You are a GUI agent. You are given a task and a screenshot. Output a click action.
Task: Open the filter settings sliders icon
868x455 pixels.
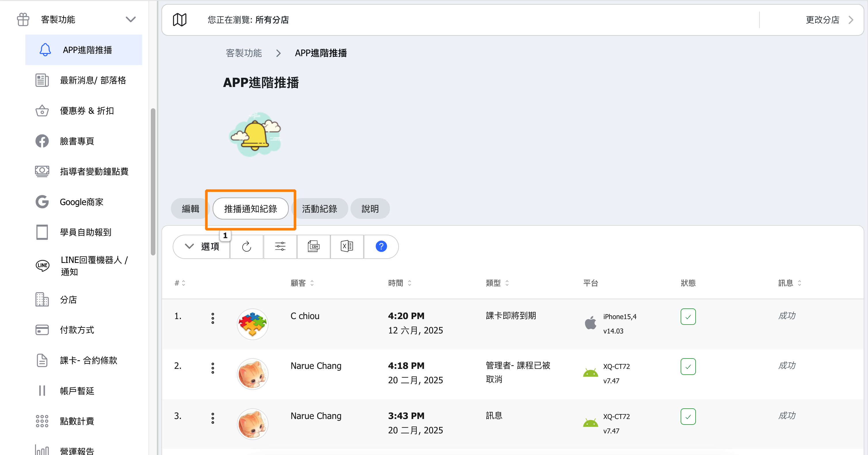click(x=280, y=247)
